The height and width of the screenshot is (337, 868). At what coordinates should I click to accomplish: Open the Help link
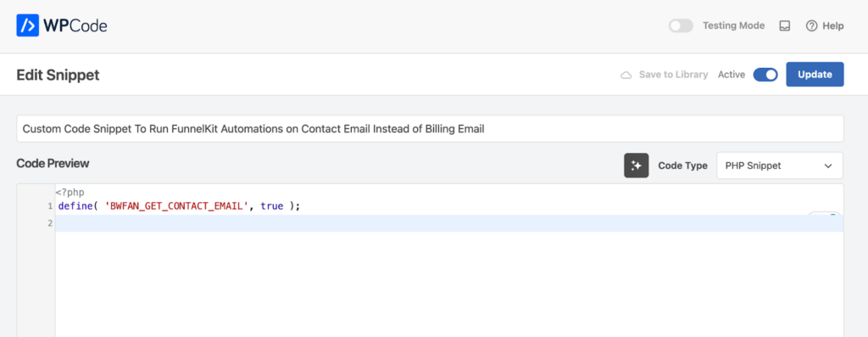click(824, 26)
